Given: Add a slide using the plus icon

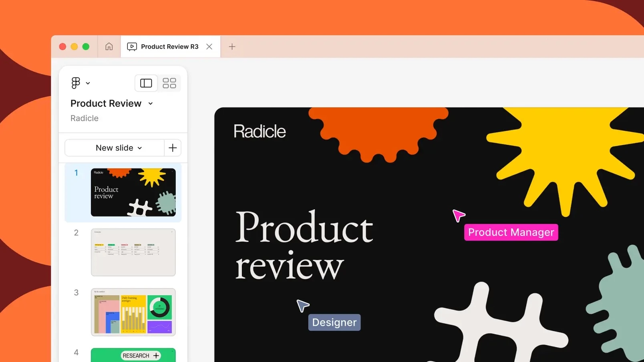Looking at the screenshot, I should pyautogui.click(x=173, y=148).
